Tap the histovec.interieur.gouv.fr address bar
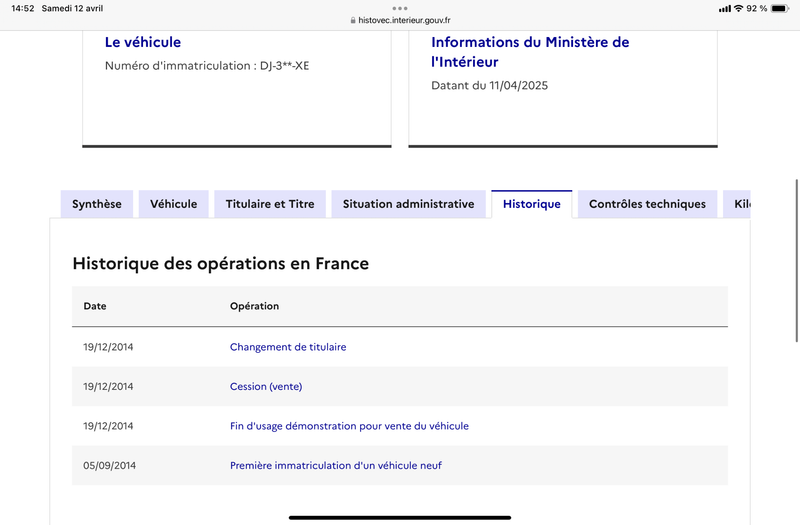The width and height of the screenshot is (800, 525). (x=400, y=20)
